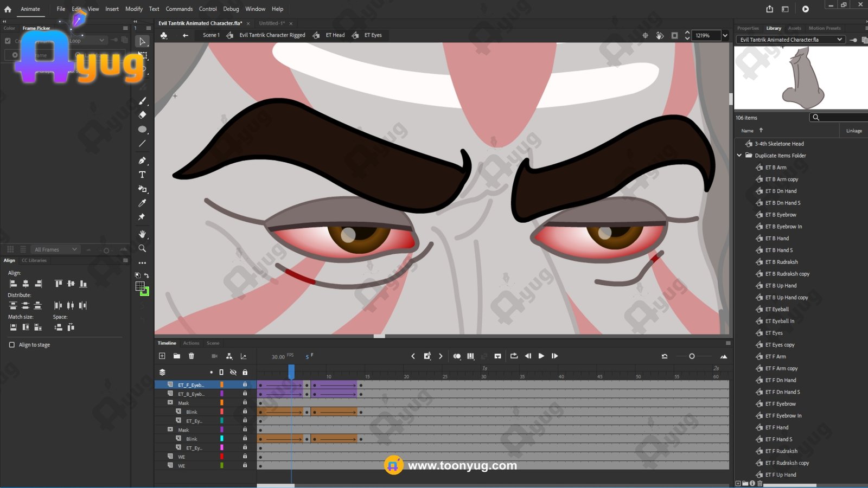Delete layer using the trash icon
The width and height of the screenshot is (868, 488).
point(191,356)
